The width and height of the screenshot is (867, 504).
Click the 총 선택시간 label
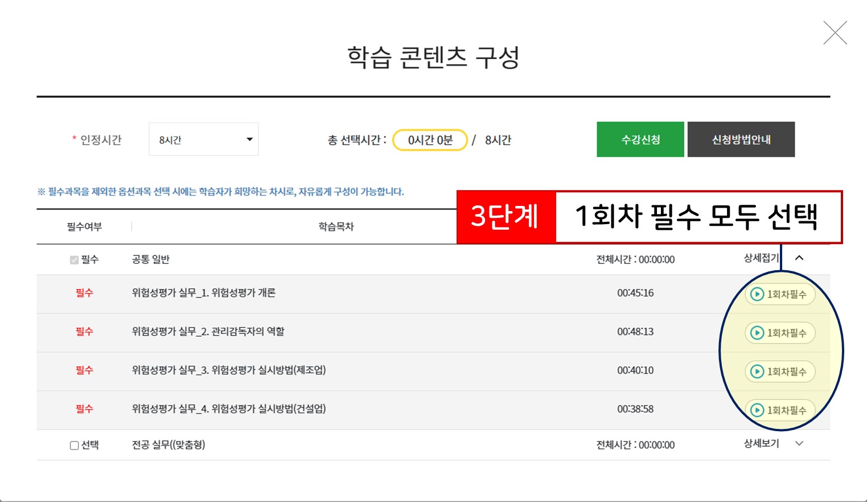[357, 140]
